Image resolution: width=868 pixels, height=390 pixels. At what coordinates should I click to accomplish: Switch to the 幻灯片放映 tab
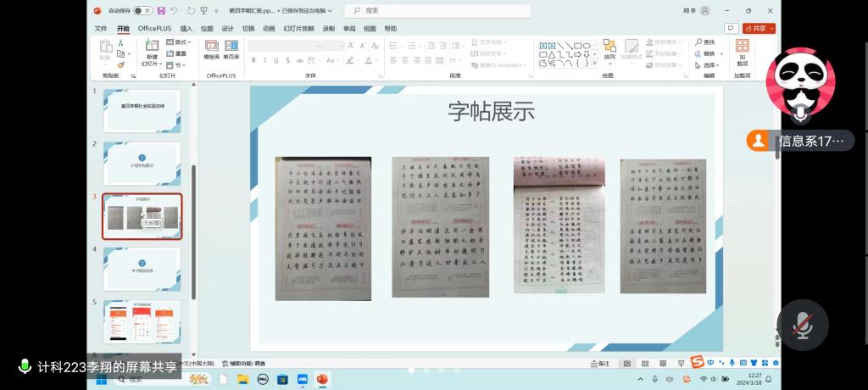(298, 28)
